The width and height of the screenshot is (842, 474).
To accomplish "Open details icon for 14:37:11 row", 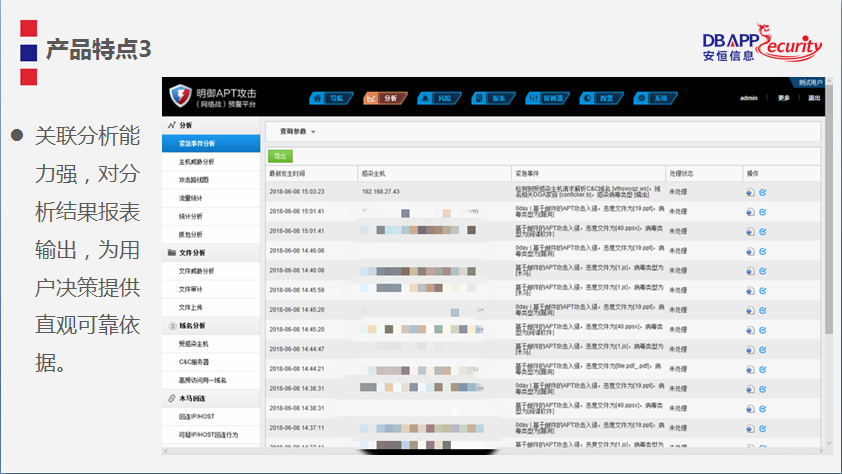I will 750,428.
